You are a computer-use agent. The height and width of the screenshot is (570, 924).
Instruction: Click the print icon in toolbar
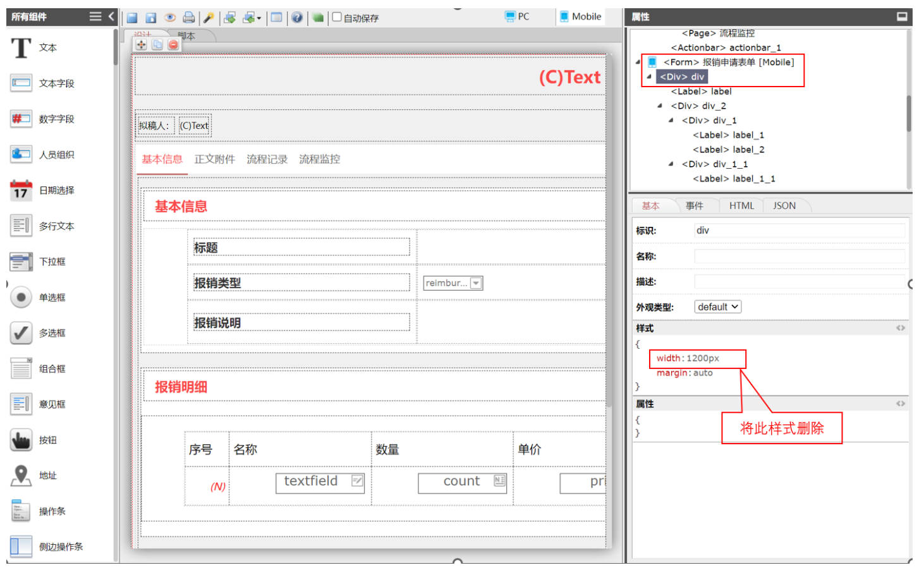(188, 18)
